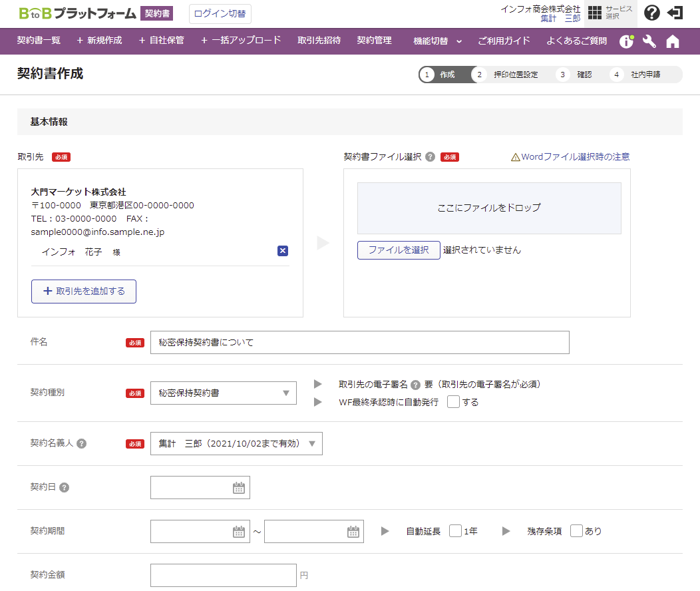Expand the 契約名義人 dropdown

tap(236, 444)
